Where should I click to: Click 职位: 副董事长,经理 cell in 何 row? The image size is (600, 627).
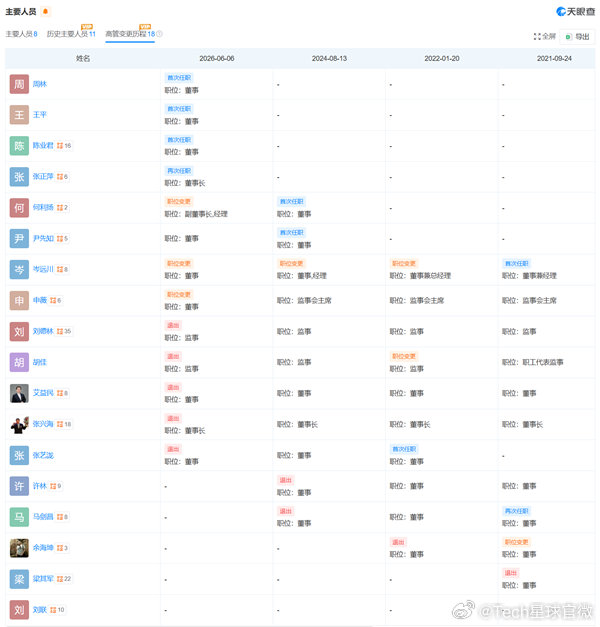[x=196, y=214]
